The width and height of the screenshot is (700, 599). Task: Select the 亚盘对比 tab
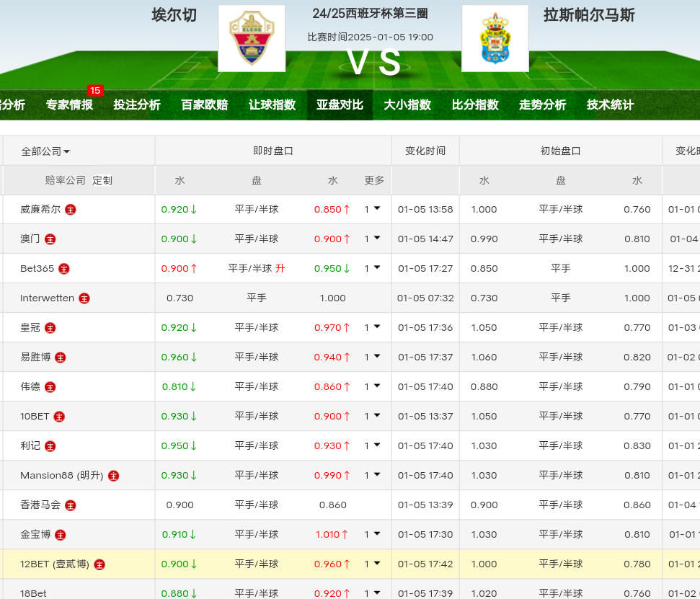[340, 105]
